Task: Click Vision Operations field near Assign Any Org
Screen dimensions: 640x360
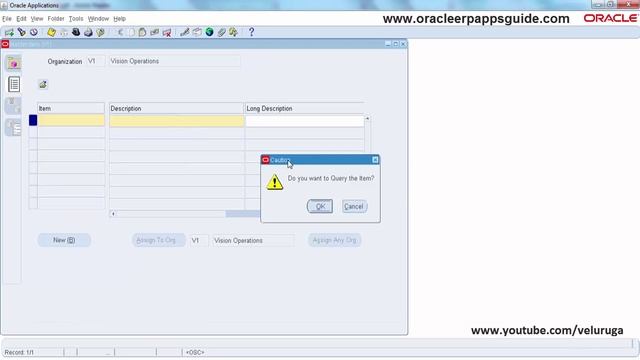Action: 253,240
